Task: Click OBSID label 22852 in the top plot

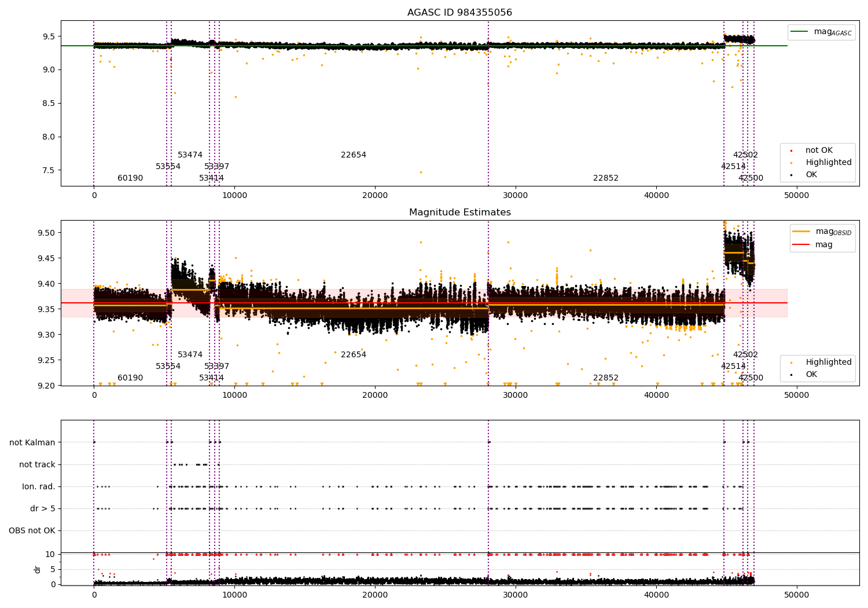Action: point(606,178)
